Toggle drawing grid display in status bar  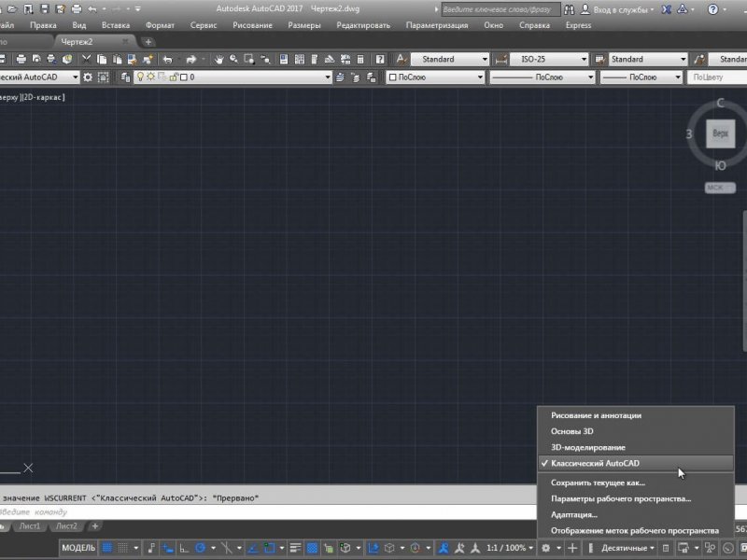[x=107, y=548]
